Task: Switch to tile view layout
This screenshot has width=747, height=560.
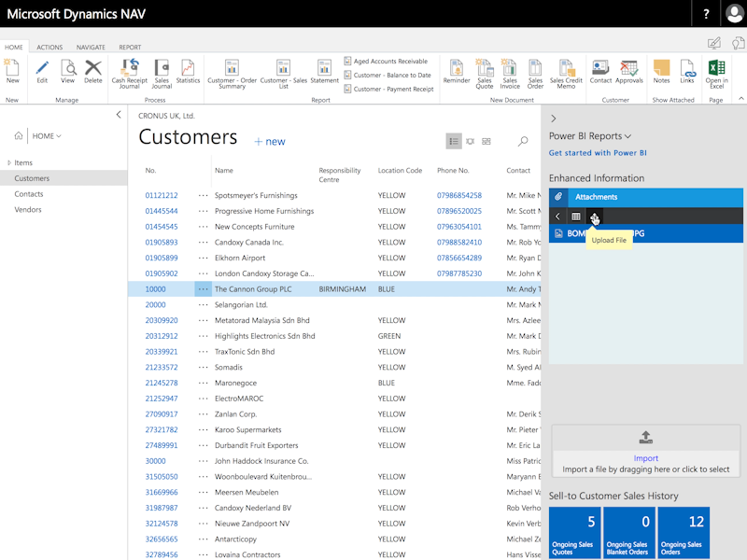Action: (x=486, y=141)
